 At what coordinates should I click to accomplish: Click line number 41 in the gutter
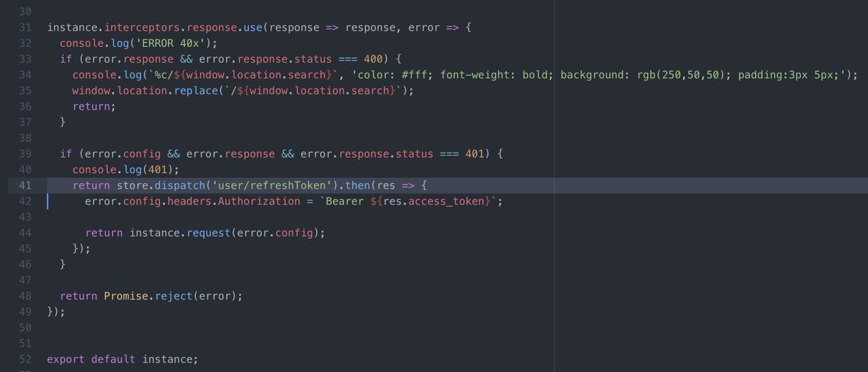point(25,185)
